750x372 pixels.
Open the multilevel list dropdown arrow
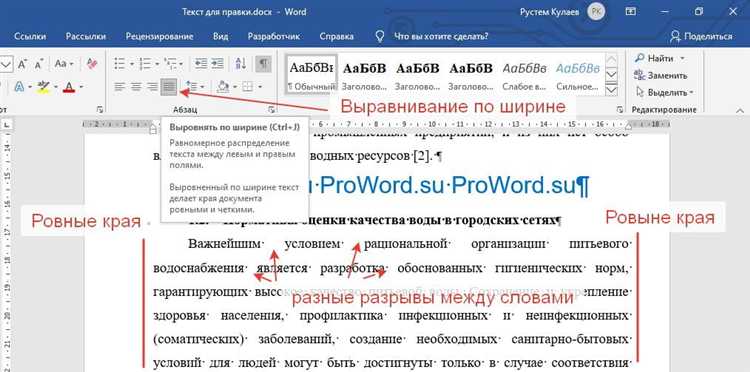pos(181,64)
